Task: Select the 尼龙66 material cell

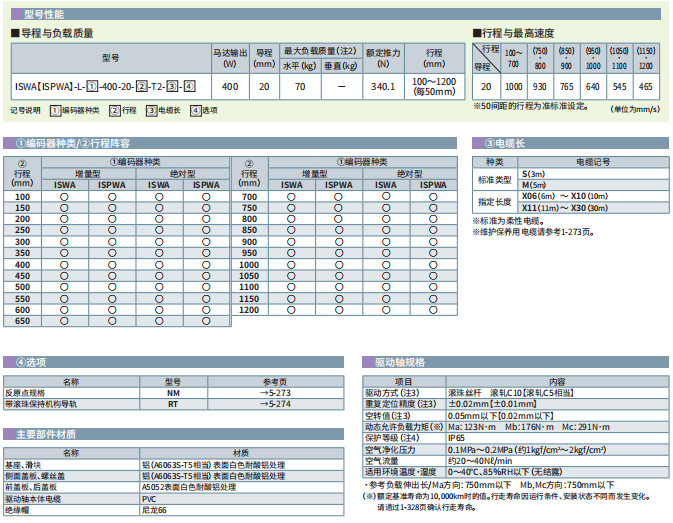Action: (x=242, y=510)
